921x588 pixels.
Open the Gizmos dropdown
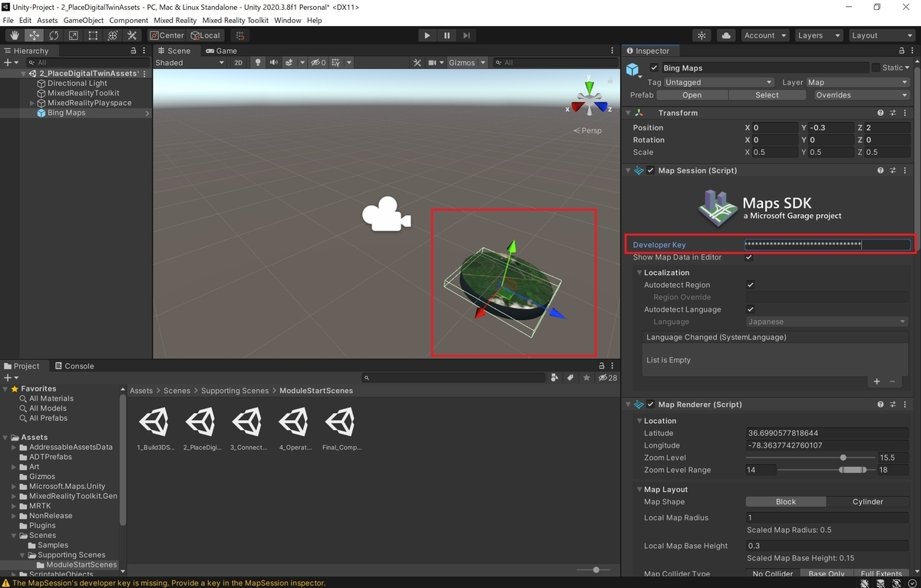point(467,62)
